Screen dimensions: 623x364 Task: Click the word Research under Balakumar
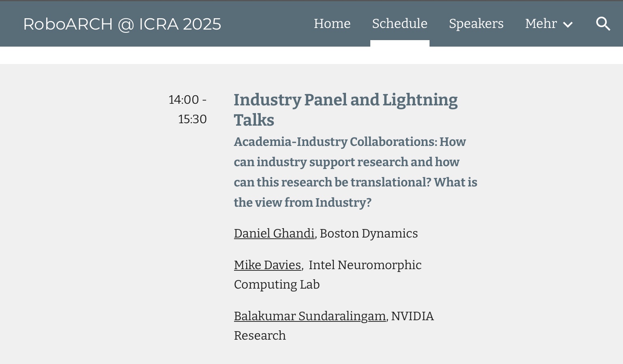tap(260, 336)
